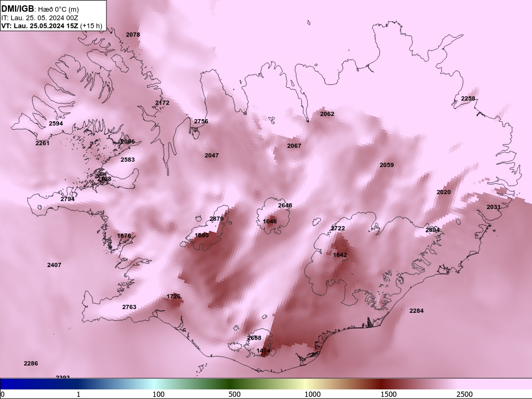The height and width of the screenshot is (399, 532).
Task: Click the 2096 height value
Action: coord(128,142)
